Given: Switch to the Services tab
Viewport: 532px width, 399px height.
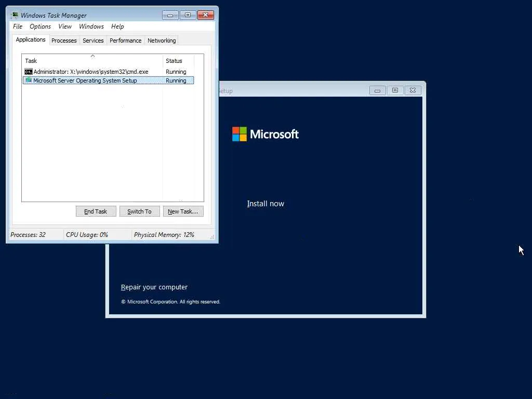Looking at the screenshot, I should [x=93, y=41].
